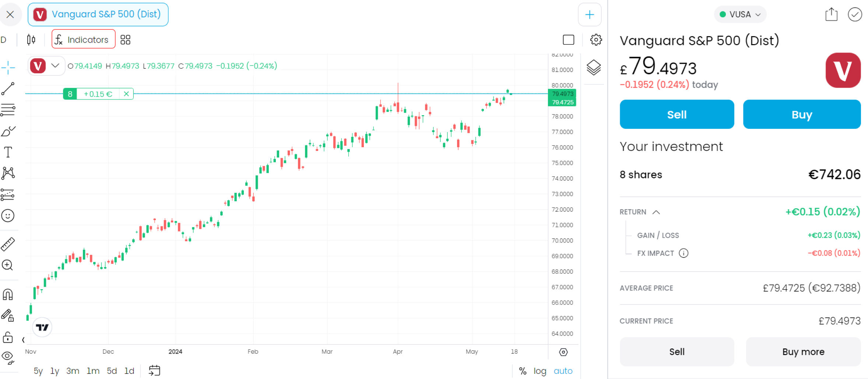Screen dimensions: 868x379
Task: Toggle magnet mode for drawings
Action: click(8, 294)
